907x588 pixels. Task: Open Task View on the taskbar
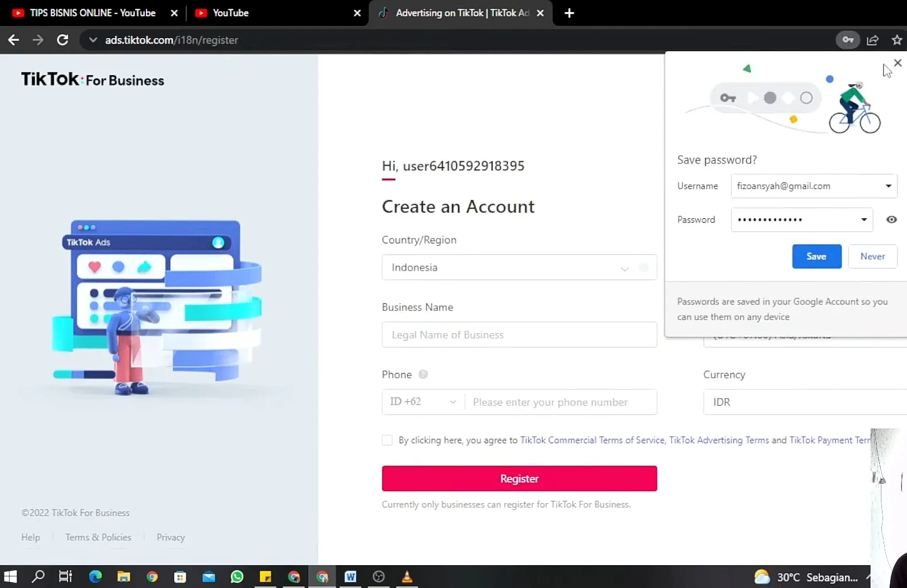(x=65, y=577)
